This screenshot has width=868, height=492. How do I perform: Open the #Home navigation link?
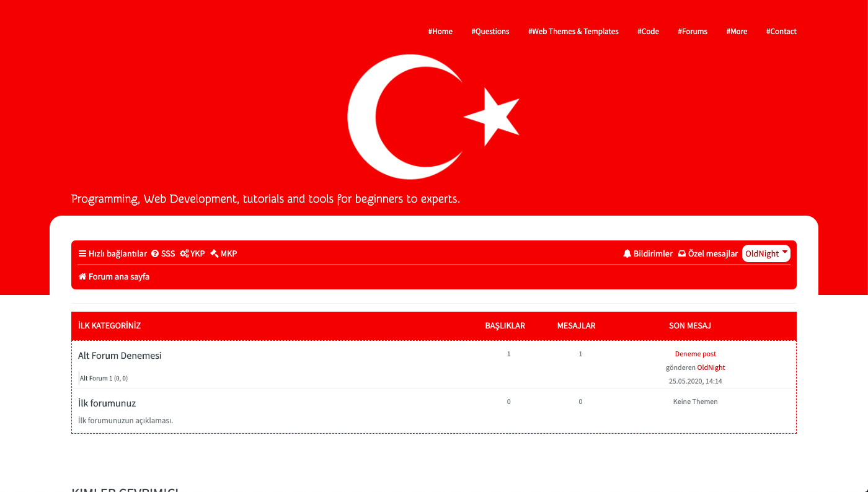(x=440, y=32)
